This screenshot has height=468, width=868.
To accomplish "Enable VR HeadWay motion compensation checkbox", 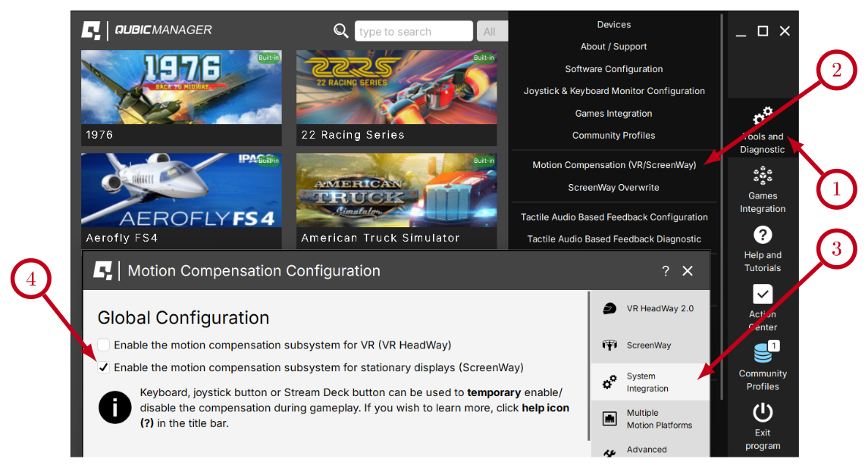I will [103, 345].
